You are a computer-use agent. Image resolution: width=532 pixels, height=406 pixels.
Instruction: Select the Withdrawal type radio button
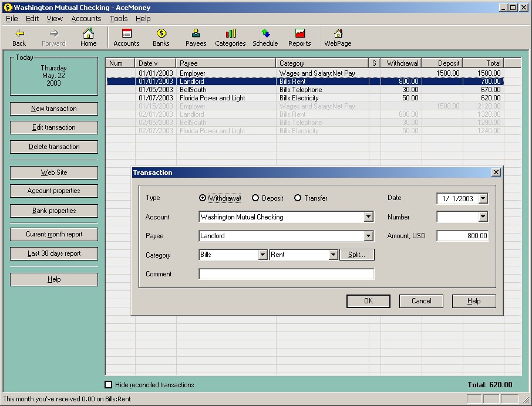pyautogui.click(x=203, y=198)
